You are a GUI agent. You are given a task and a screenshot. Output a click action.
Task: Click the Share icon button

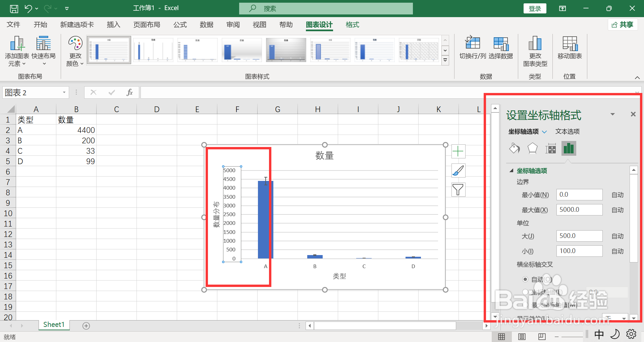[623, 25]
